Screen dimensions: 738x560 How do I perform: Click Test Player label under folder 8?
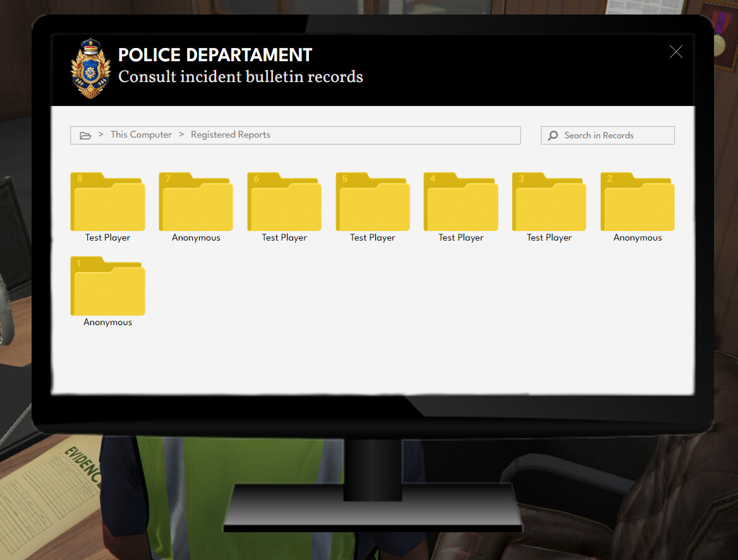click(108, 237)
